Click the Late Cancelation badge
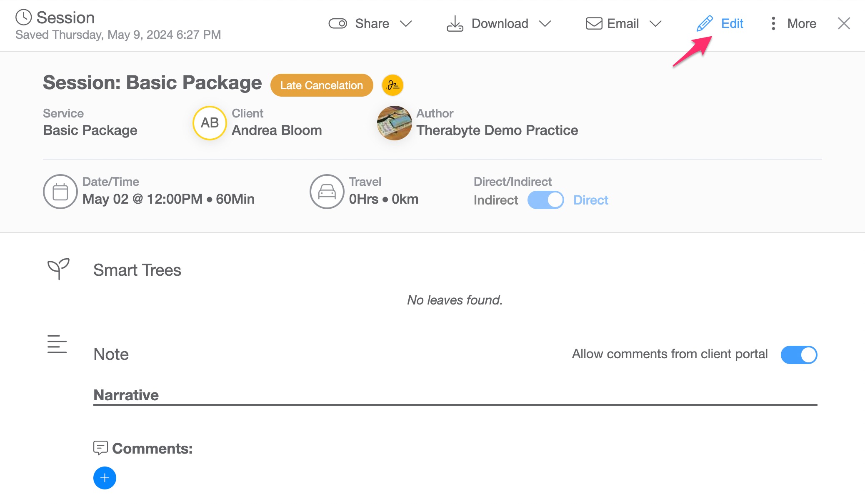The width and height of the screenshot is (865, 504). [322, 85]
